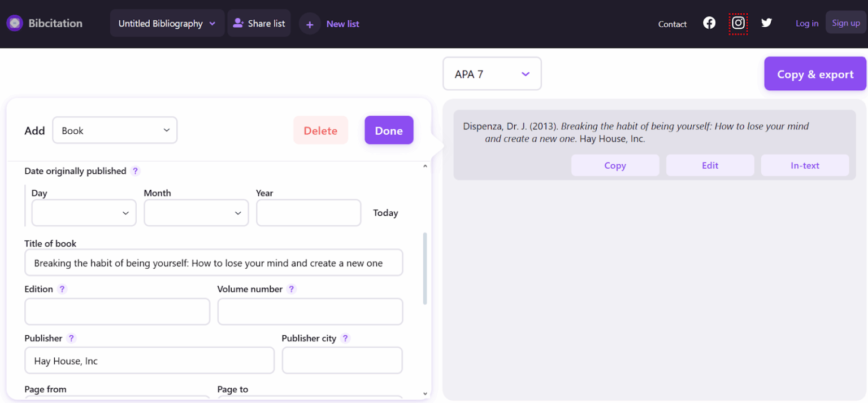Open Bibcitation's Instagram page

pyautogui.click(x=738, y=23)
